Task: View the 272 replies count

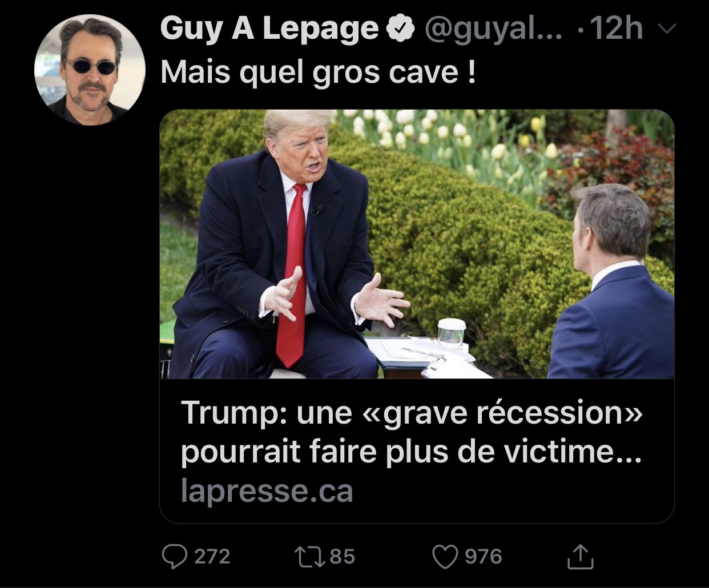Action: (x=212, y=557)
